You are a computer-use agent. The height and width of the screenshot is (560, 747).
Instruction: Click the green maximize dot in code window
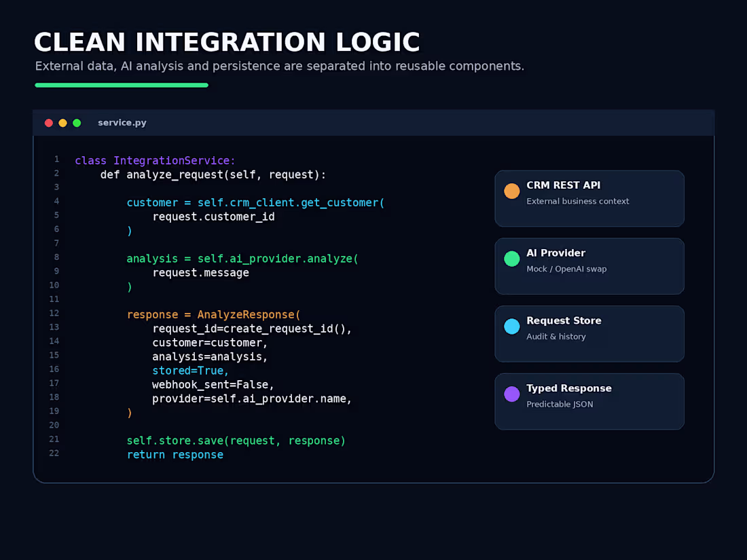pos(77,123)
